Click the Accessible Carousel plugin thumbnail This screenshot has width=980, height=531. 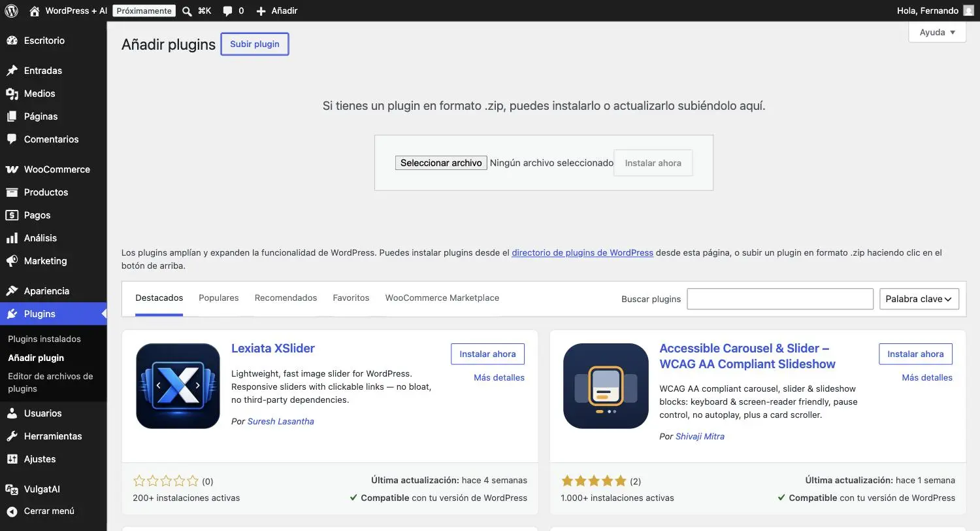[x=606, y=386]
